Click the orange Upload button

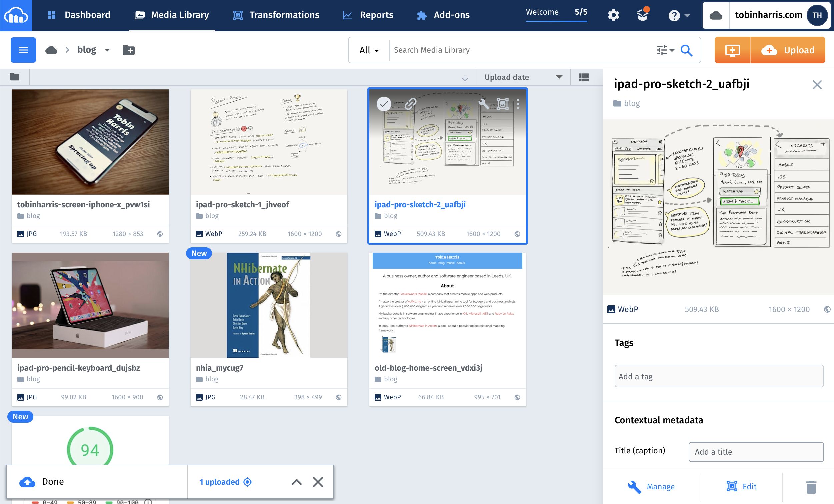tap(788, 50)
